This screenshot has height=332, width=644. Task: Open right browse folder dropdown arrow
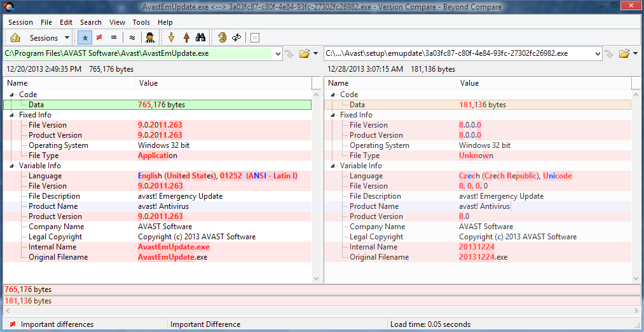(x=636, y=53)
